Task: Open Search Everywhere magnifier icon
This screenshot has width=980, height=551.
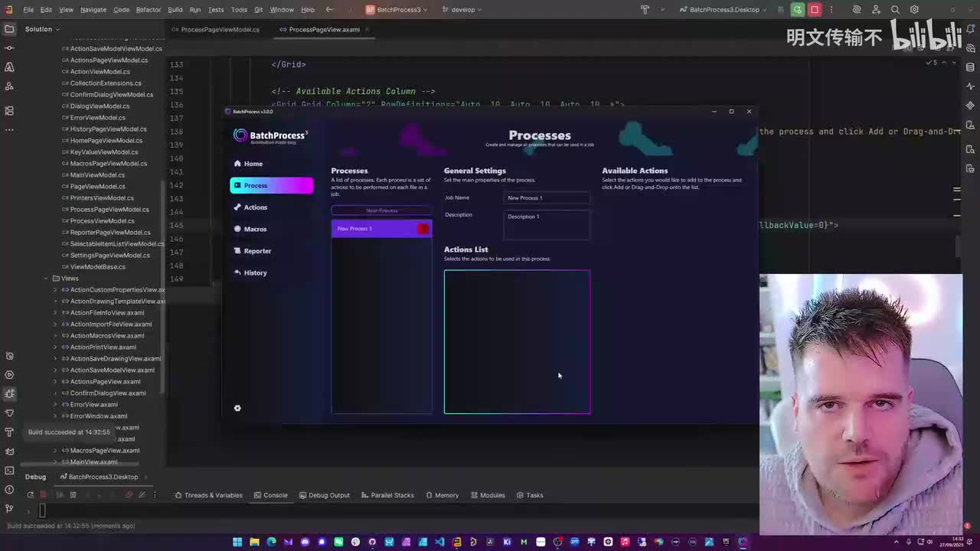Action: pos(895,10)
